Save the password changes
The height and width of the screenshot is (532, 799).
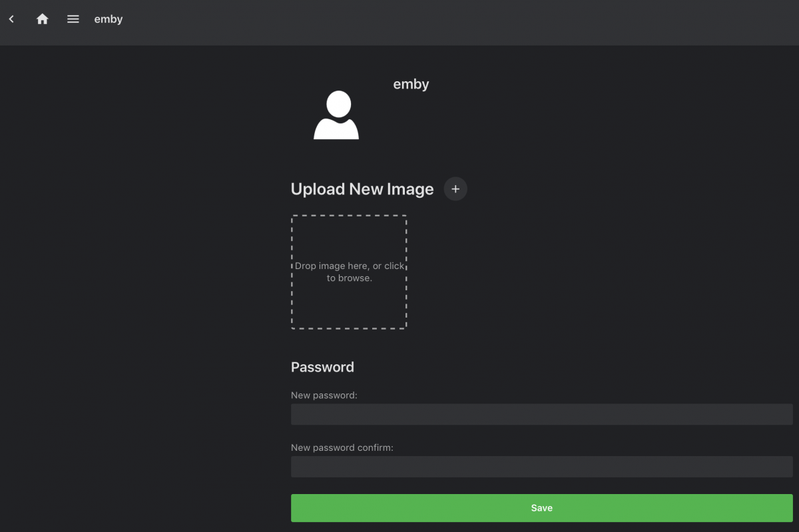pos(541,508)
